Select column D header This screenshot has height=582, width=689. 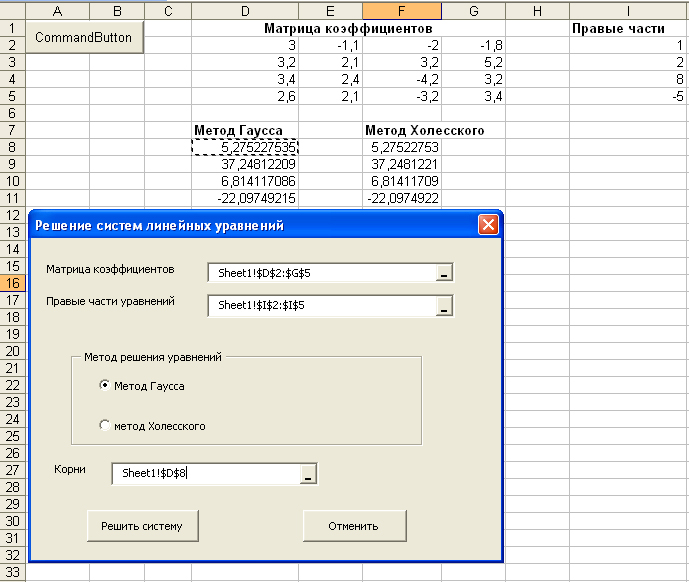(x=245, y=10)
